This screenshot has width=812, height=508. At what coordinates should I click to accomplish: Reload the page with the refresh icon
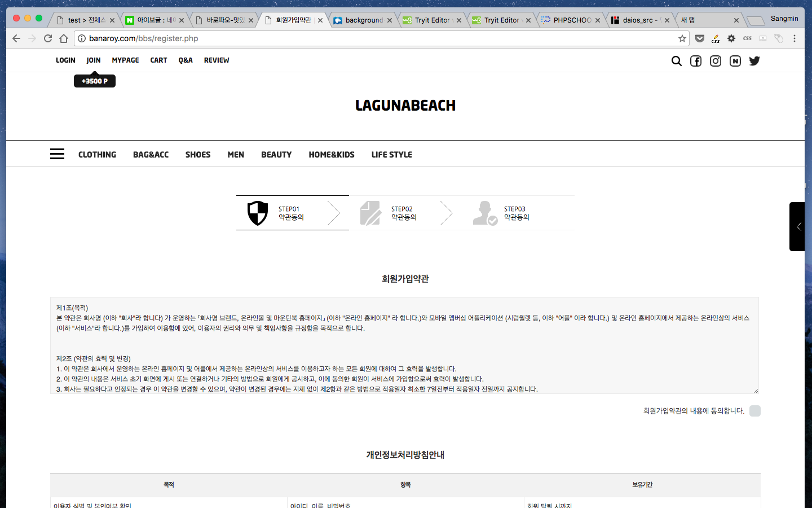(48, 38)
